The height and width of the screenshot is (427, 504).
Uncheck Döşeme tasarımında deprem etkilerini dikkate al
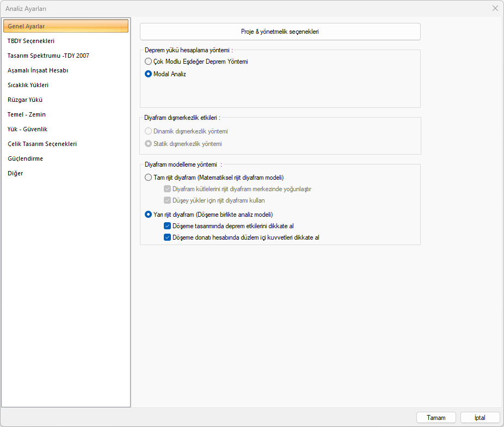tap(168, 226)
